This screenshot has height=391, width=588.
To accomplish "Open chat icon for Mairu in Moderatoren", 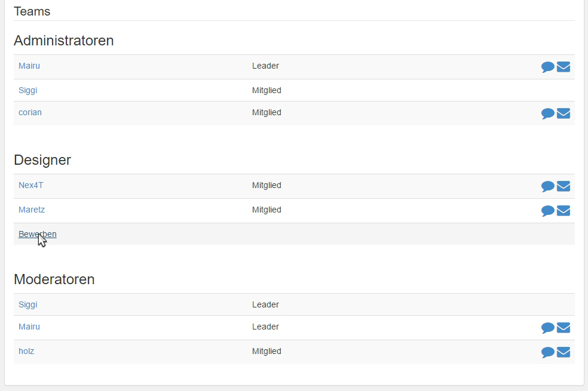I will click(547, 328).
